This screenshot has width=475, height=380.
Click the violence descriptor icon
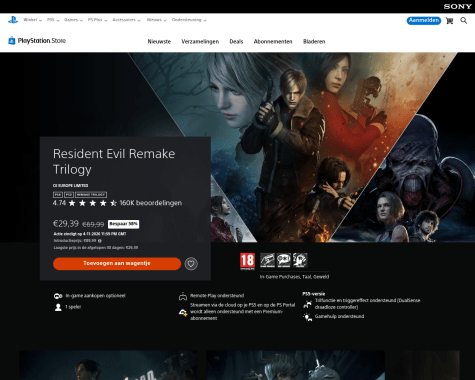(x=300, y=260)
